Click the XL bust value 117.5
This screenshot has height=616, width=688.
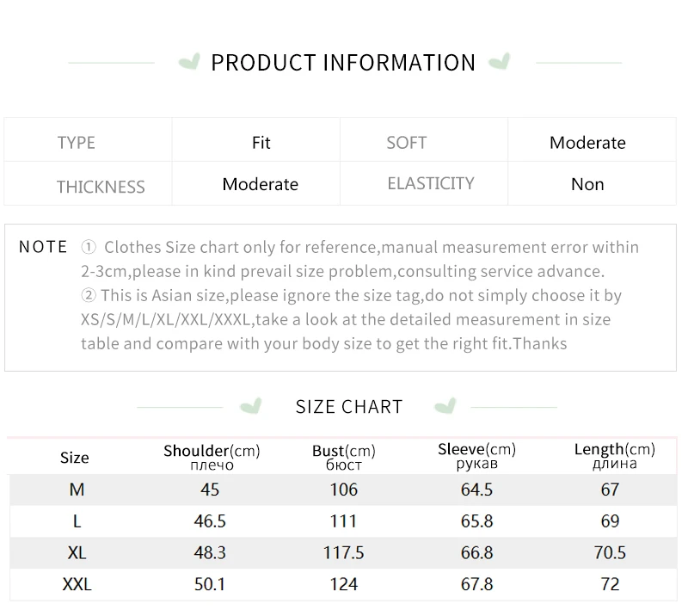[344, 553]
